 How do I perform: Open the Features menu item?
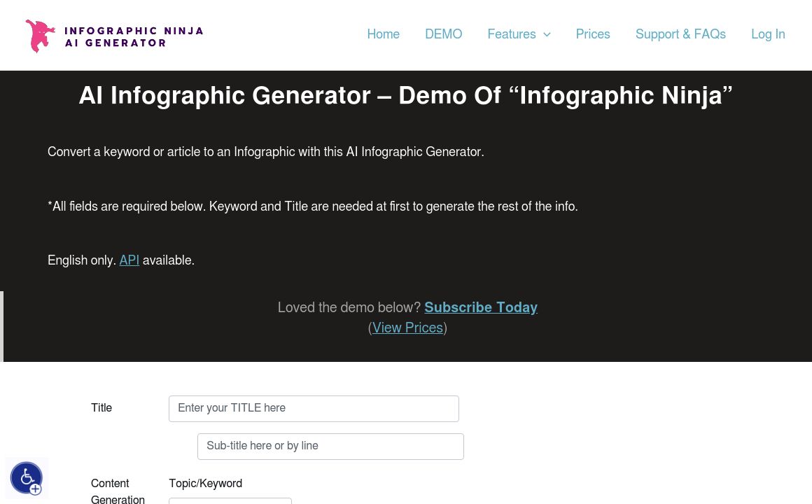(x=511, y=35)
